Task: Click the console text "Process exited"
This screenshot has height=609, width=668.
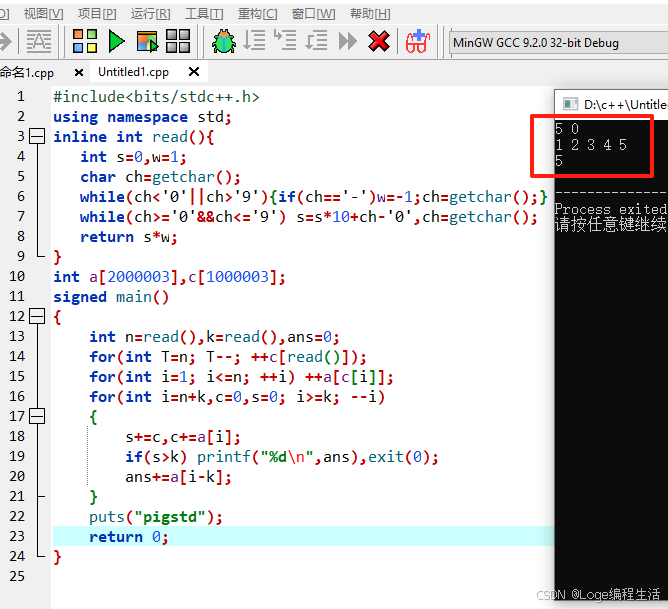Action: pos(611,209)
